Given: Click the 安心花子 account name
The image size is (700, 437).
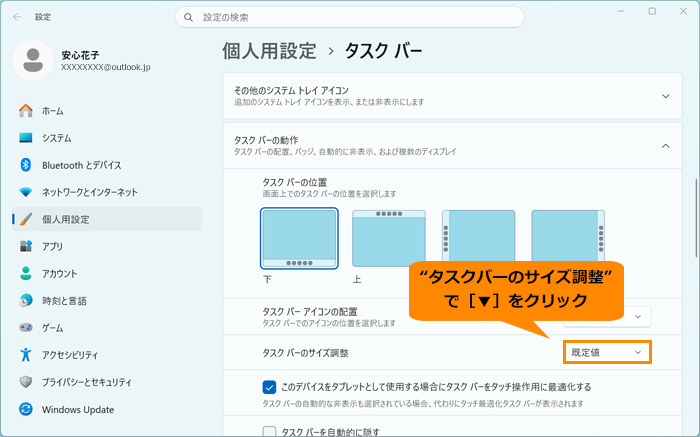Looking at the screenshot, I should click(x=80, y=55).
